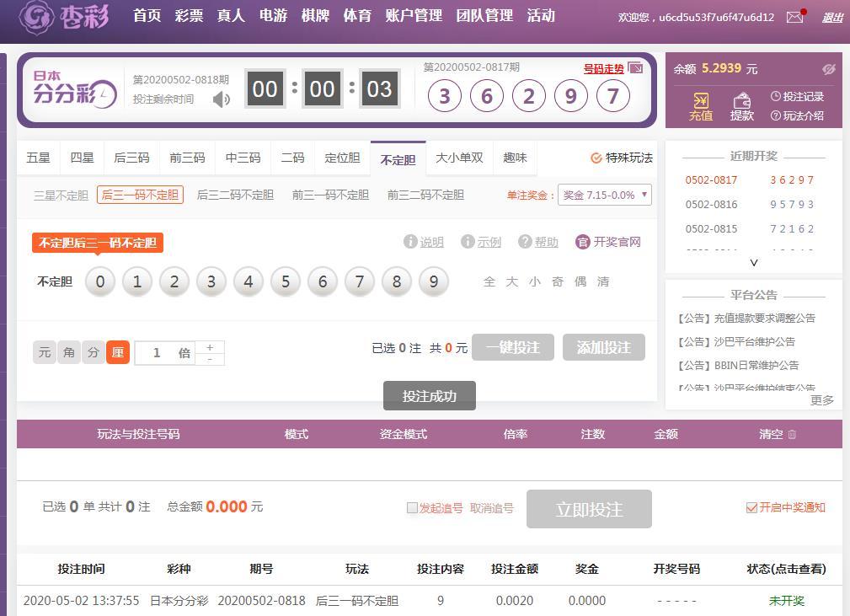Open gameplay introduction (玩法介绍)
Image resolution: width=850 pixels, height=616 pixels.
798,115
